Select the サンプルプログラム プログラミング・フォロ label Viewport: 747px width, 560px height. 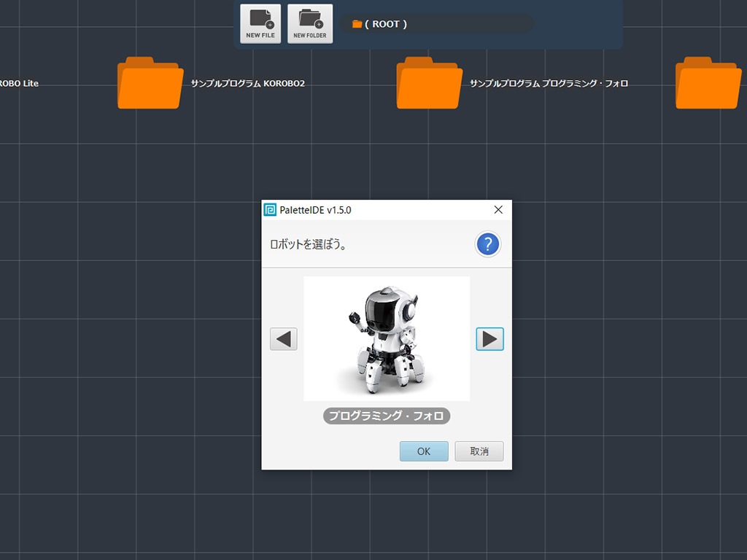tap(549, 83)
